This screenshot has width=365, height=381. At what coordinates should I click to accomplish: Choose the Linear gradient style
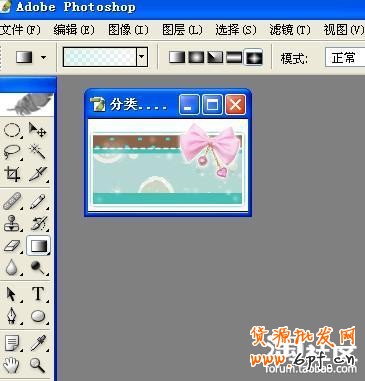pyautogui.click(x=177, y=57)
